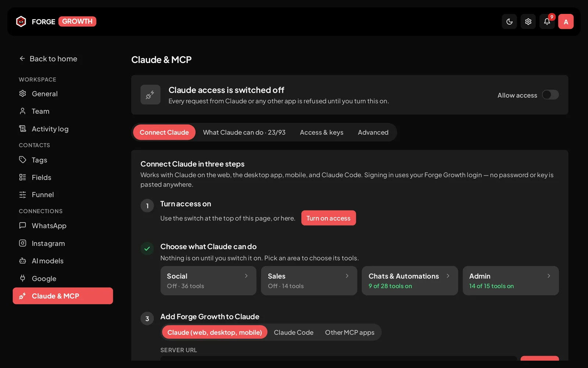Click the Activity log icon
588x368 pixels.
pos(23,128)
